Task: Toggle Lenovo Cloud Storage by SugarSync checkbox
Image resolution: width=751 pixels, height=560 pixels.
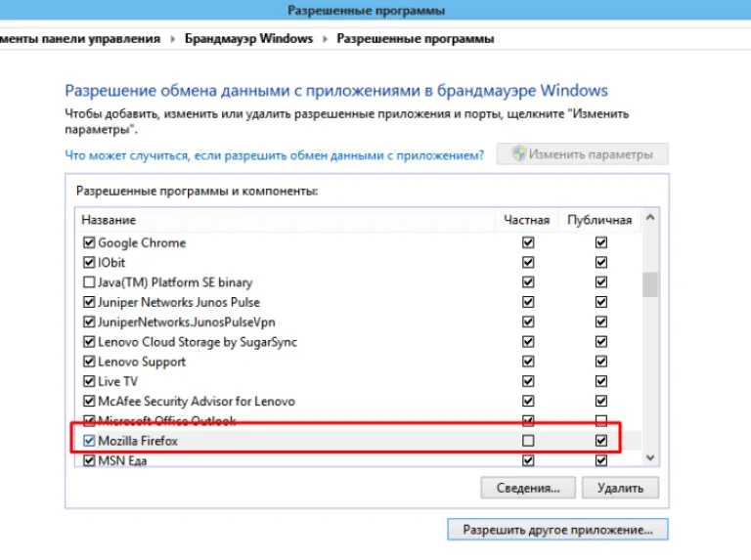Action: (x=89, y=342)
